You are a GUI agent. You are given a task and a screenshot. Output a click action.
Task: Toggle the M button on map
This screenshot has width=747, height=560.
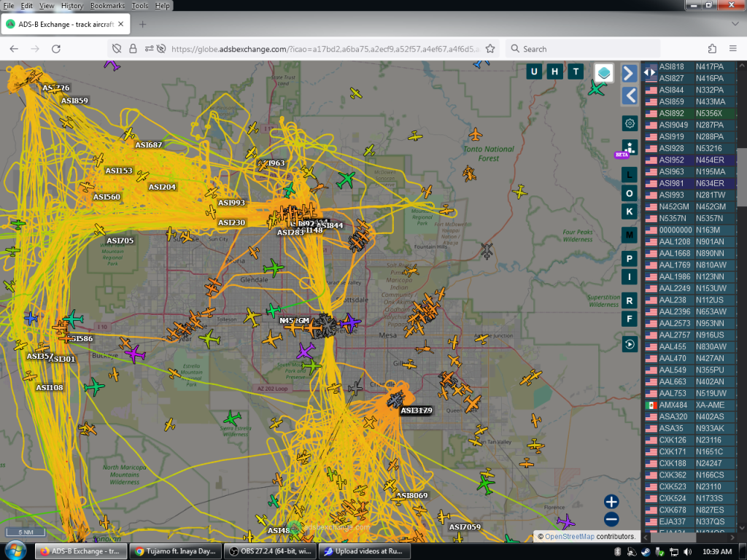pos(630,235)
